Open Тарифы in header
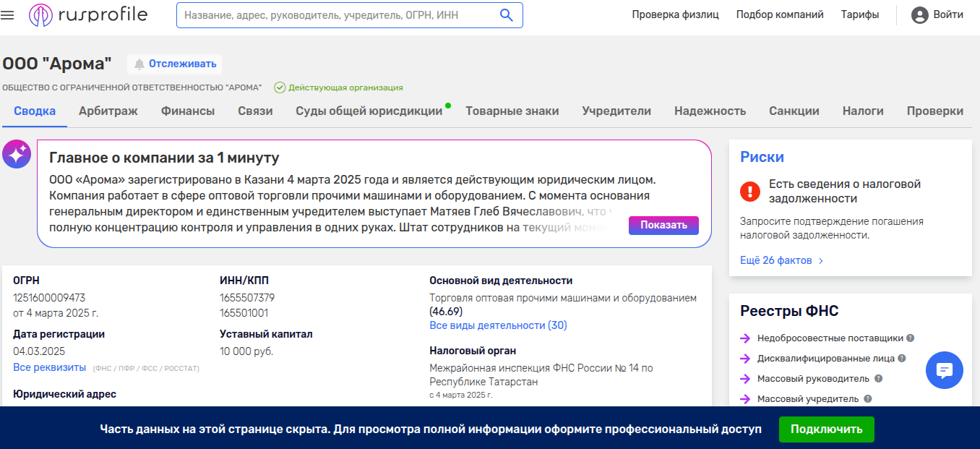Image resolution: width=980 pixels, height=449 pixels. [860, 14]
